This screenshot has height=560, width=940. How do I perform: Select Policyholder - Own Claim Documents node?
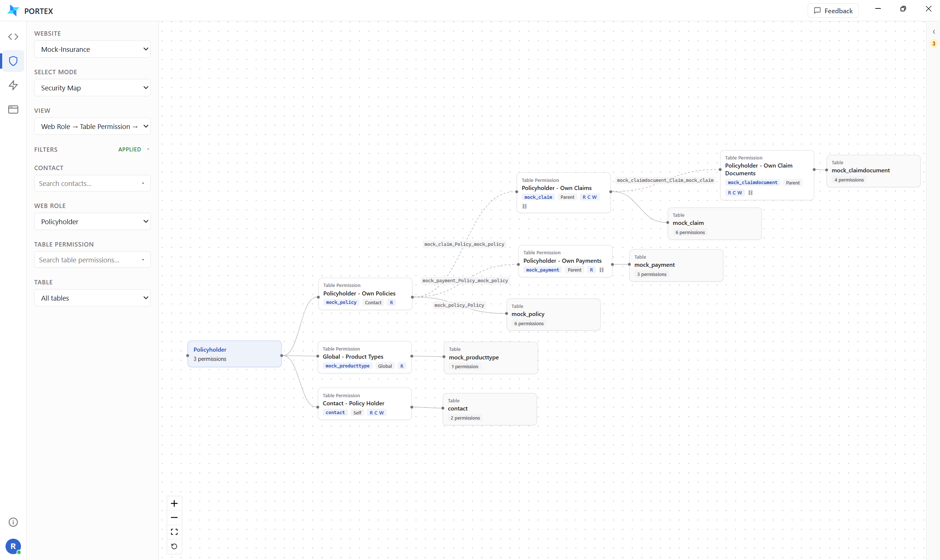click(x=767, y=175)
